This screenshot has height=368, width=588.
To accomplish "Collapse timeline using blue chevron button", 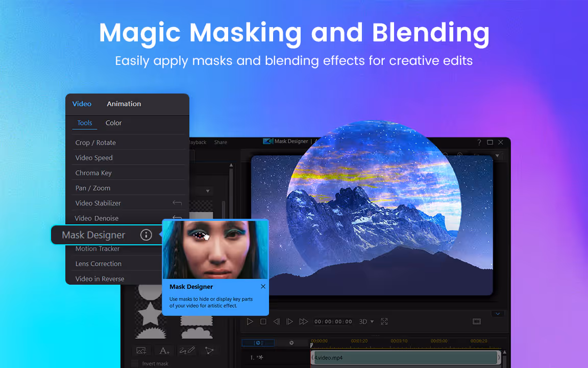I will click(x=498, y=313).
